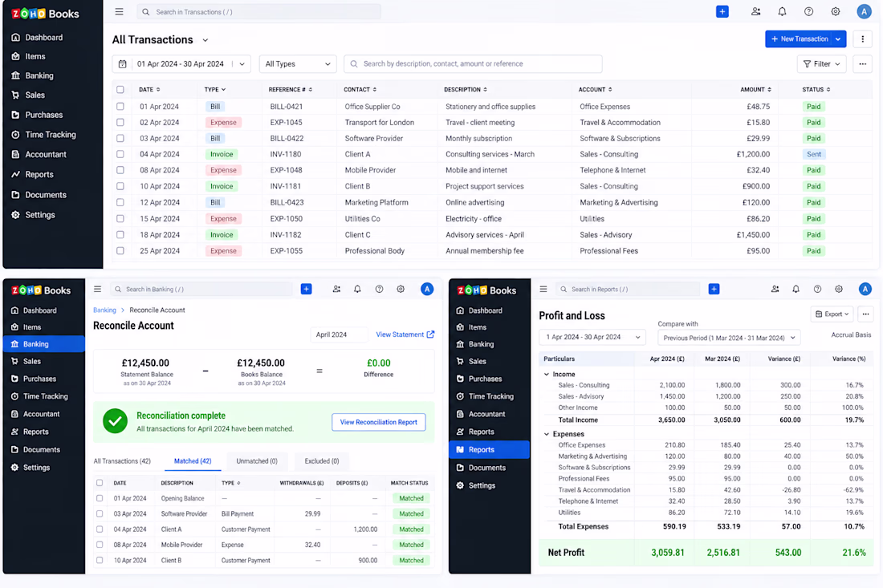Switch to Unmatched (0) tab

[x=257, y=461]
